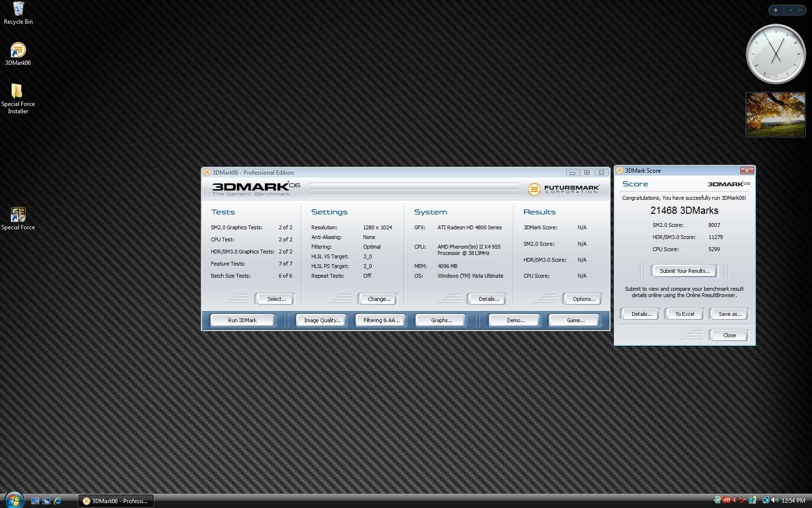This screenshot has height=508, width=812.
Task: Click Switch Between Windows in Quick Launch
Action: (x=46, y=501)
